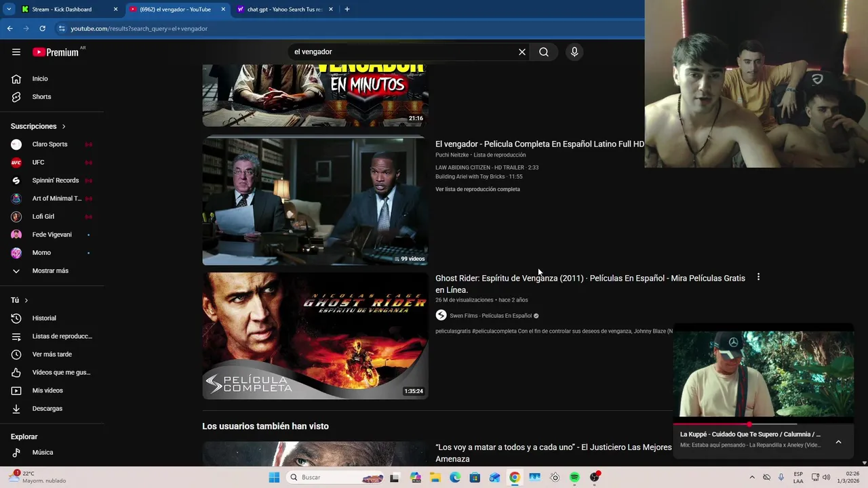Viewport: 868px width, 488px height.
Task: Click Ver lista de reproducción completa
Action: coord(477,189)
